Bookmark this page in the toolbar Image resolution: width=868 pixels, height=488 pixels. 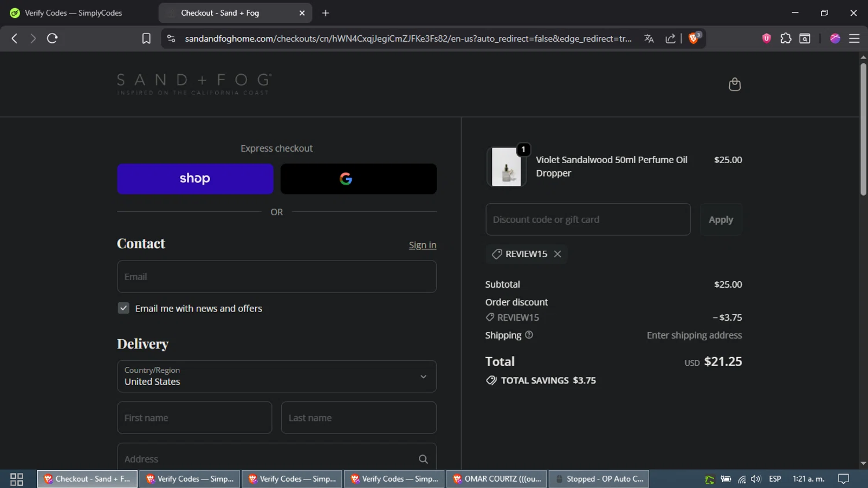pos(146,38)
